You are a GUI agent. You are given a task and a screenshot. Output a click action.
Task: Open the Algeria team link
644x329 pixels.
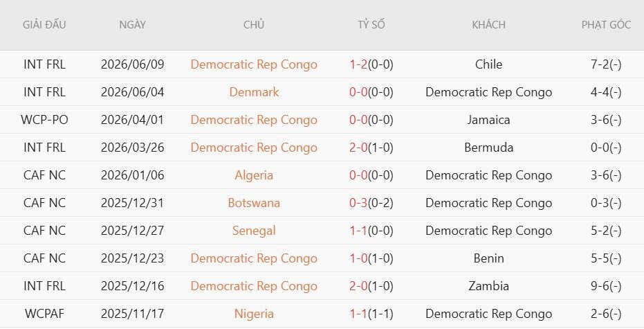point(254,175)
